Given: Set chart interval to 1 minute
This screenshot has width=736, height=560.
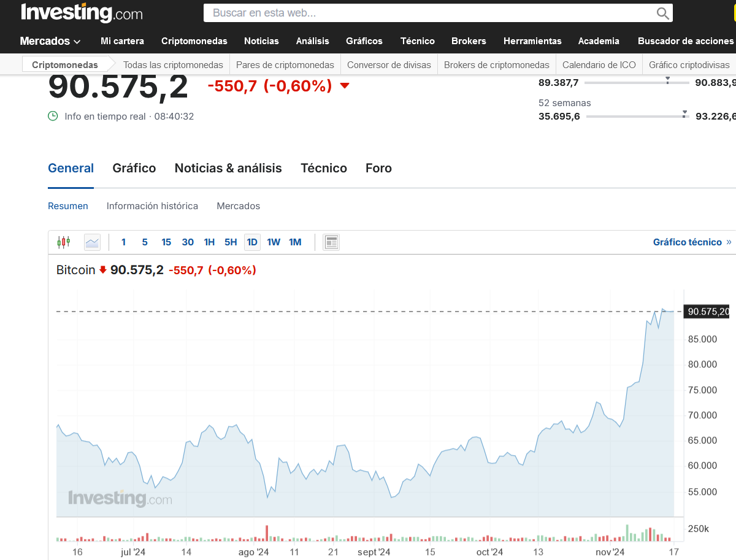Looking at the screenshot, I should [x=123, y=242].
